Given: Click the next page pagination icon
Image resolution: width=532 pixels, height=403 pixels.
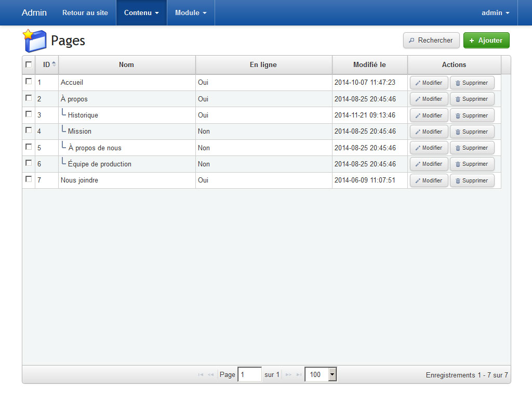Looking at the screenshot, I should coord(288,375).
